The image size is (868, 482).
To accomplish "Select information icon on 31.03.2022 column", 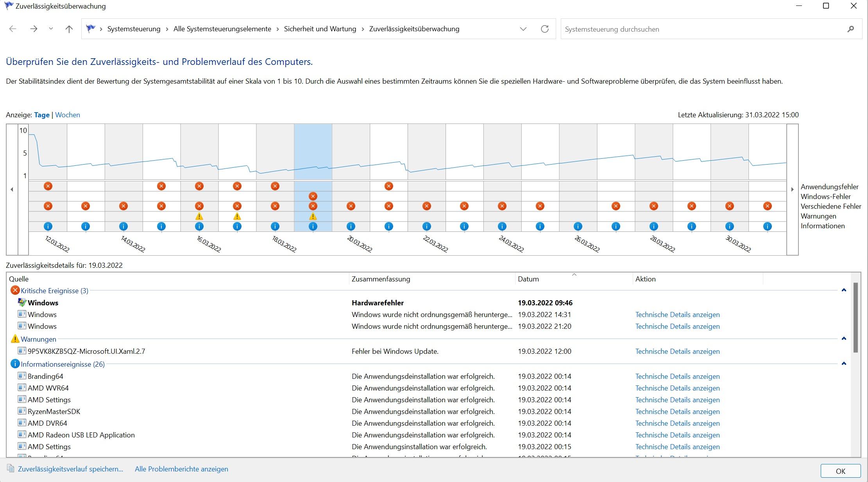I will pos(767,226).
